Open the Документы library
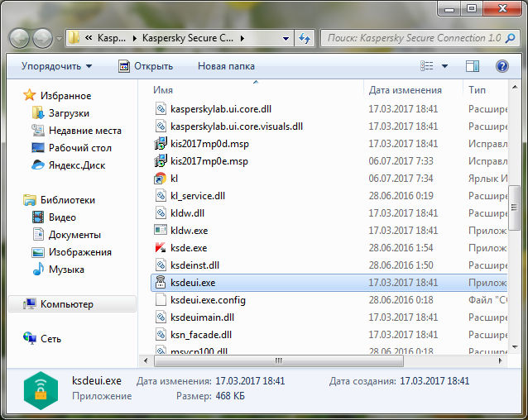This screenshot has width=528, height=420. [x=74, y=235]
